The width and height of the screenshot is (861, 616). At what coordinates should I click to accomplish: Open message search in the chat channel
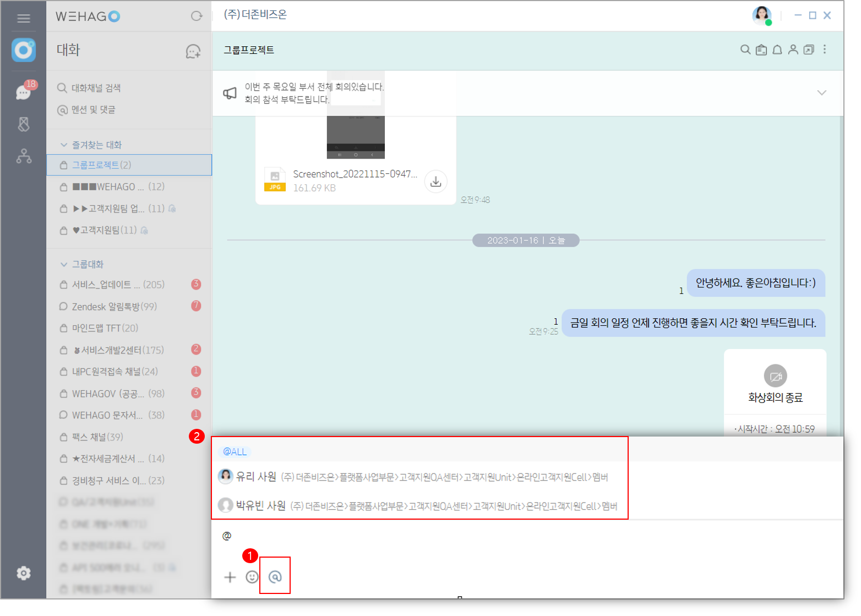pos(744,50)
